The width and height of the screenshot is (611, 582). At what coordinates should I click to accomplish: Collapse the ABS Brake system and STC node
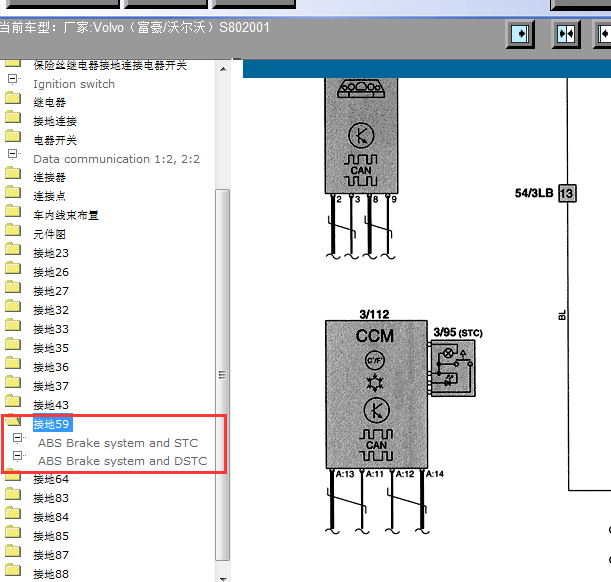[17, 438]
